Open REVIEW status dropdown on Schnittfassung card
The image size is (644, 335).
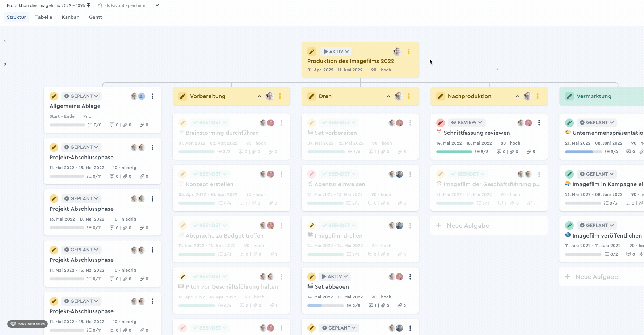[x=467, y=123]
